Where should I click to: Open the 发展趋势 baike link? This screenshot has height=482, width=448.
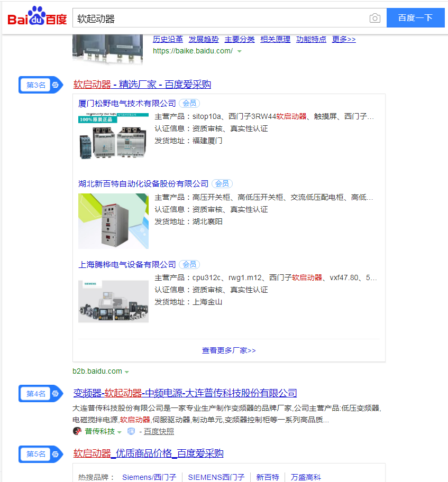[x=204, y=39]
